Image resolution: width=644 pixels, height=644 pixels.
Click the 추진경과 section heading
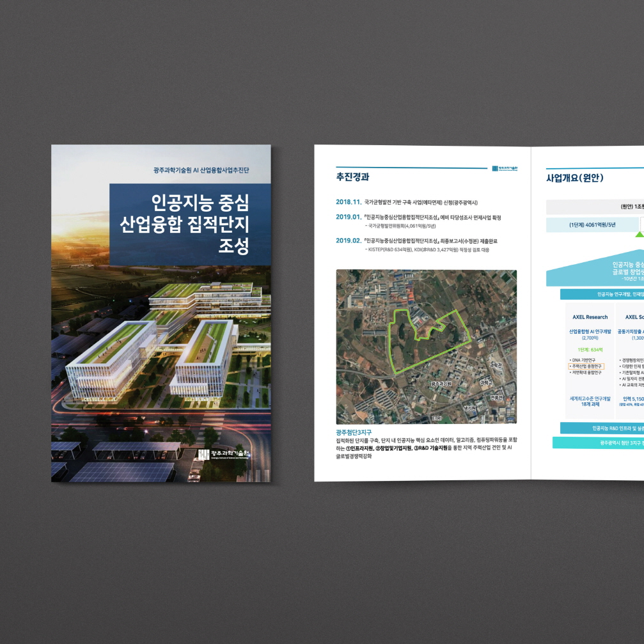point(352,177)
